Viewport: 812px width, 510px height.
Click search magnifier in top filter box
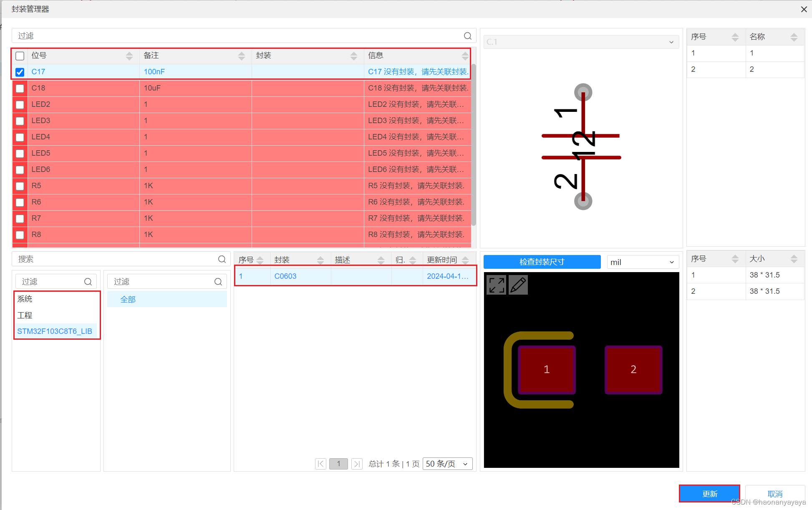[467, 36]
